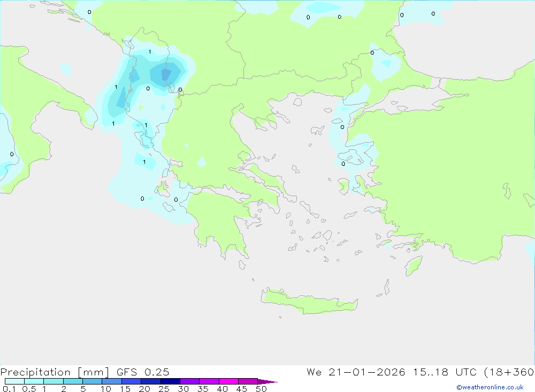Click the island of Rhodes on the map
Viewport: 535px width, 392px height.
(x=414, y=265)
